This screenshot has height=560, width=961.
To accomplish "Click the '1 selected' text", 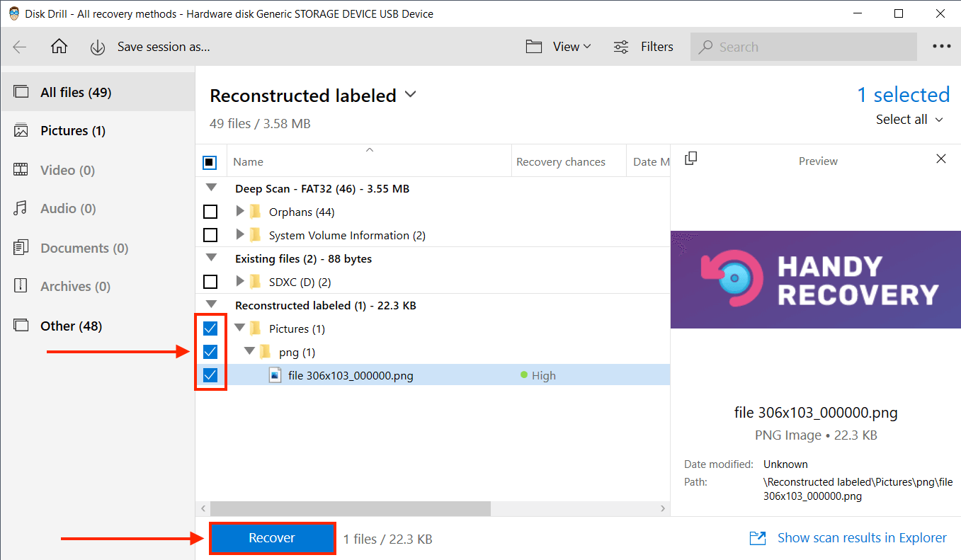I will [904, 95].
